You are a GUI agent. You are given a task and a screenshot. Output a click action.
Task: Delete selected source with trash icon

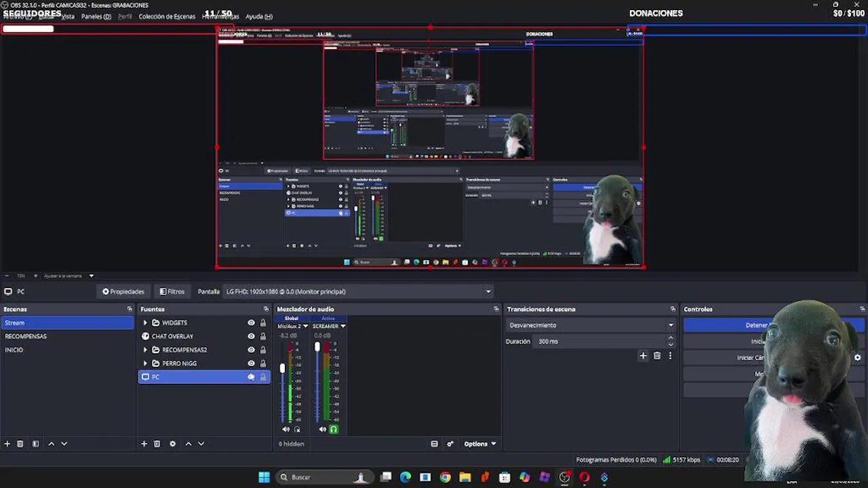point(157,444)
